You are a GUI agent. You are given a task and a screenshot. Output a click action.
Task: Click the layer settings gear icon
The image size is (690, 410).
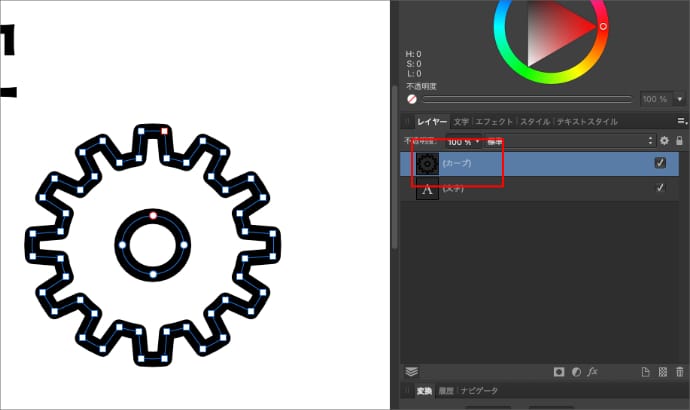click(x=664, y=141)
